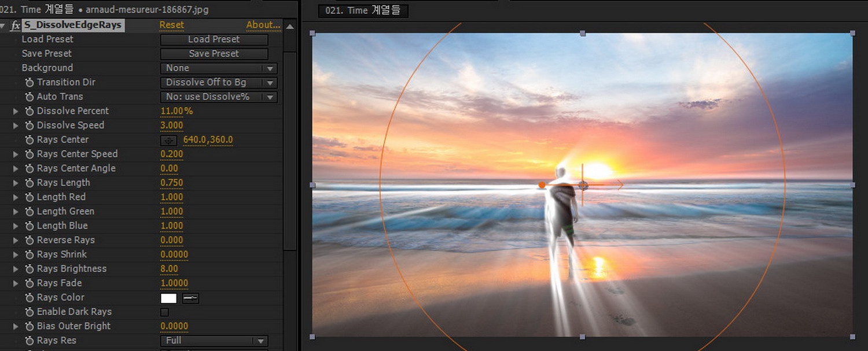Expand the Bias Outer Bright property
This screenshot has height=351, width=868.
click(x=16, y=326)
